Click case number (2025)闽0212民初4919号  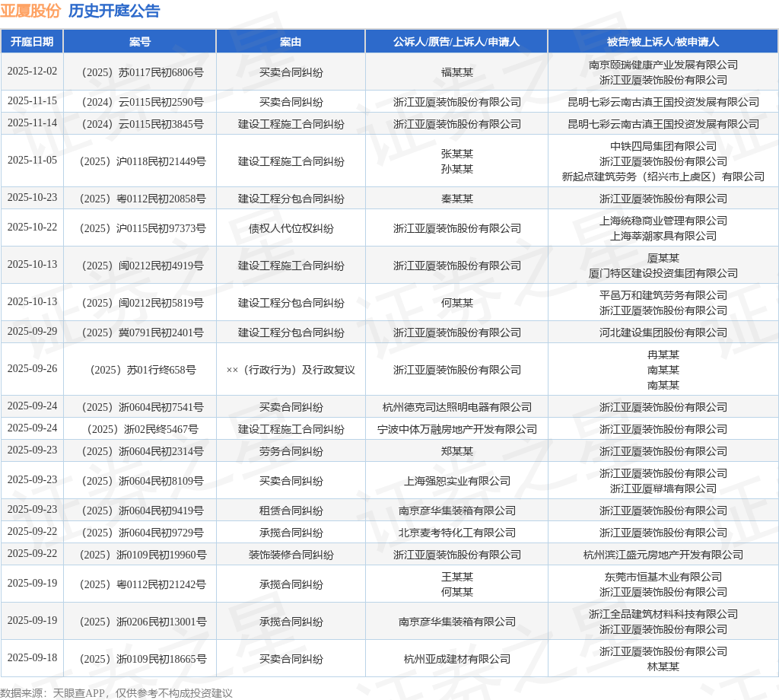(x=142, y=266)
